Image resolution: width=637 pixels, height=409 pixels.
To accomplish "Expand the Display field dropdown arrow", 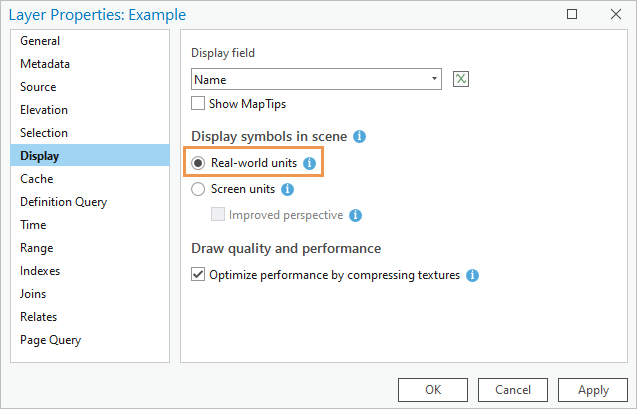I will point(434,79).
